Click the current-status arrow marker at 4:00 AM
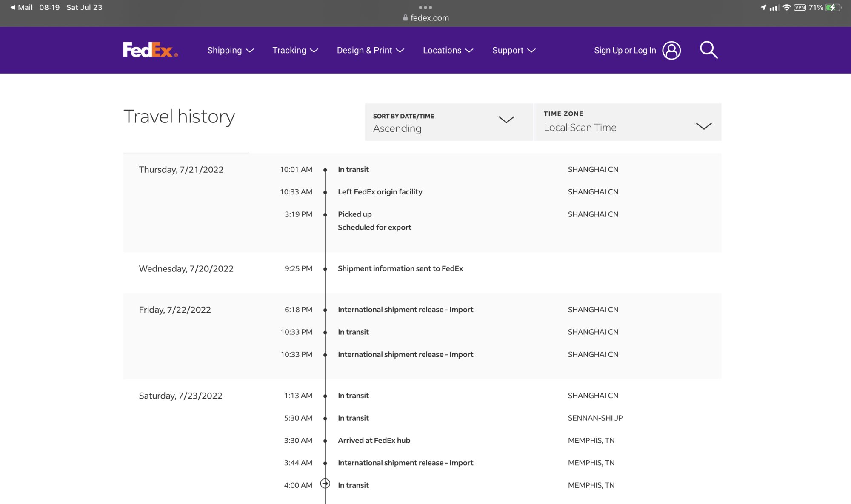Screen dimensions: 851x504 pos(325,484)
